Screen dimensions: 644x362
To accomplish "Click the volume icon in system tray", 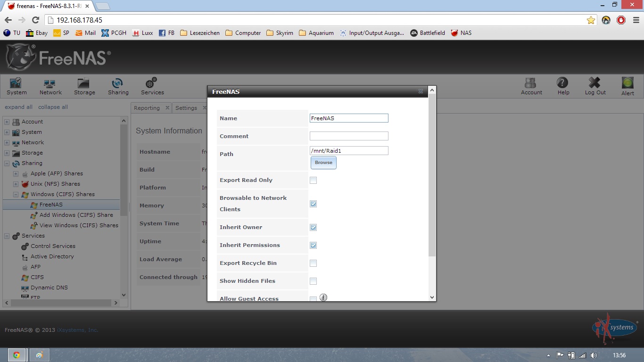I will tap(594, 355).
